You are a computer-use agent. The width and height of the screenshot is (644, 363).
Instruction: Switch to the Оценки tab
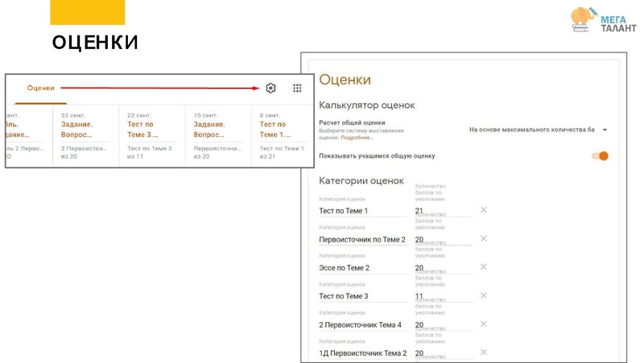[x=41, y=89]
